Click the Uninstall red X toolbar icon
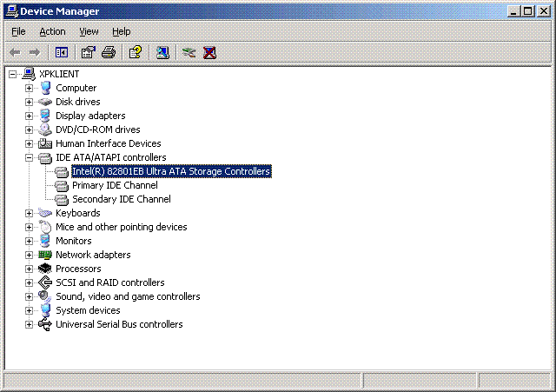Image resolution: width=556 pixels, height=392 pixels. (209, 53)
